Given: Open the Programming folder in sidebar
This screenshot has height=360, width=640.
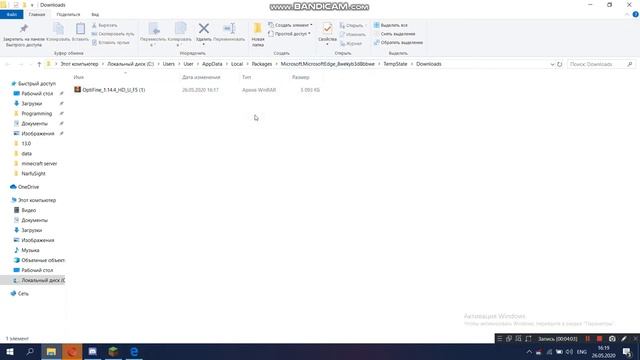Looking at the screenshot, I should [36, 113].
